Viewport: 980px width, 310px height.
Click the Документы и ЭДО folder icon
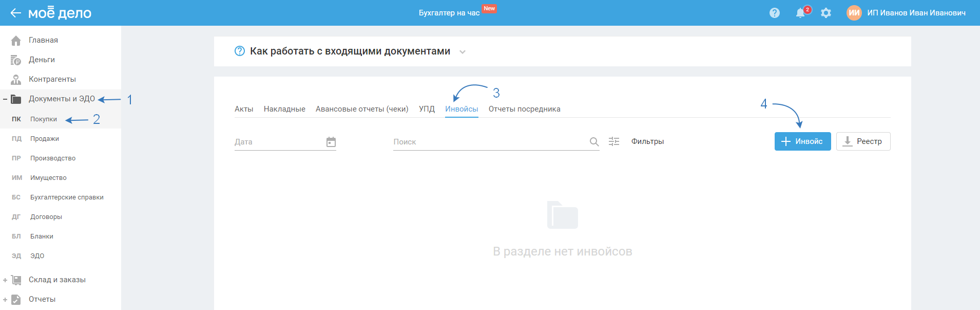coord(16,99)
